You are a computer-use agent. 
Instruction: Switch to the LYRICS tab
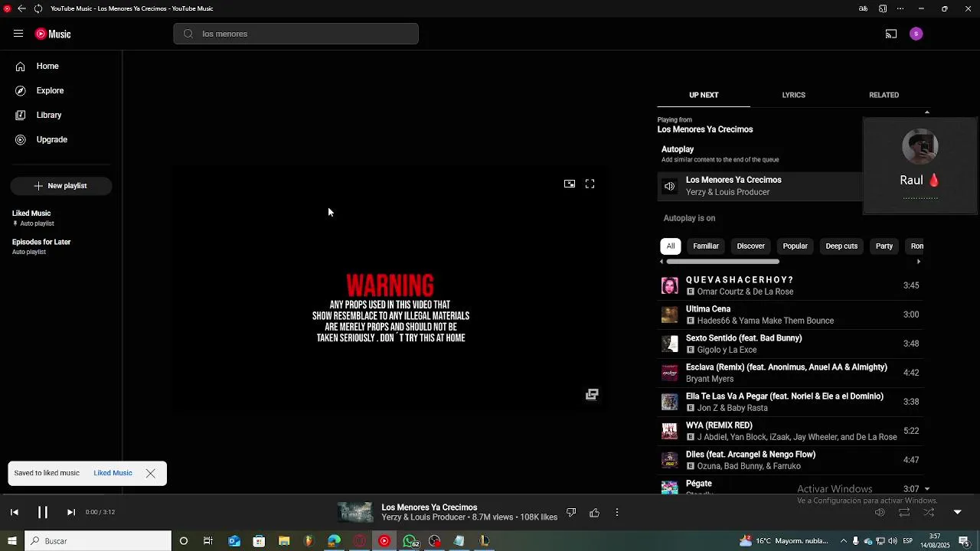(793, 95)
